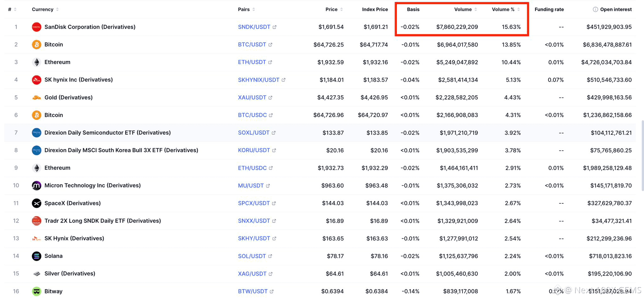
Task: Click the Ethereum logo in ETH/USDC row
Action: (x=36, y=168)
